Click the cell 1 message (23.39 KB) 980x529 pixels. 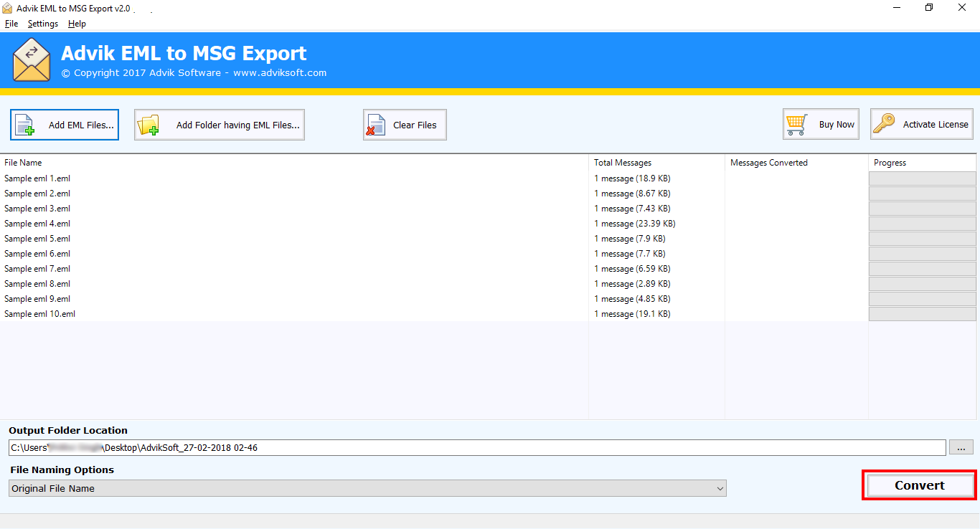[x=634, y=224]
